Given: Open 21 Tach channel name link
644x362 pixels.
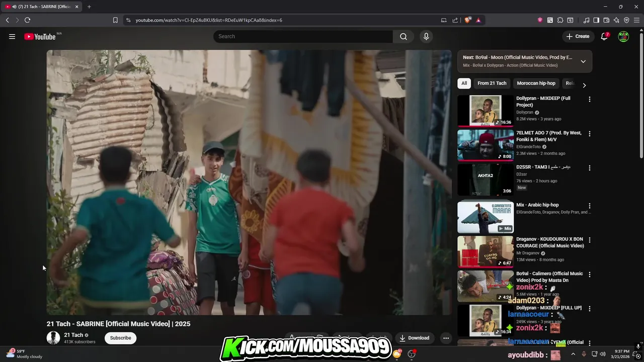Looking at the screenshot, I should [x=73, y=335].
